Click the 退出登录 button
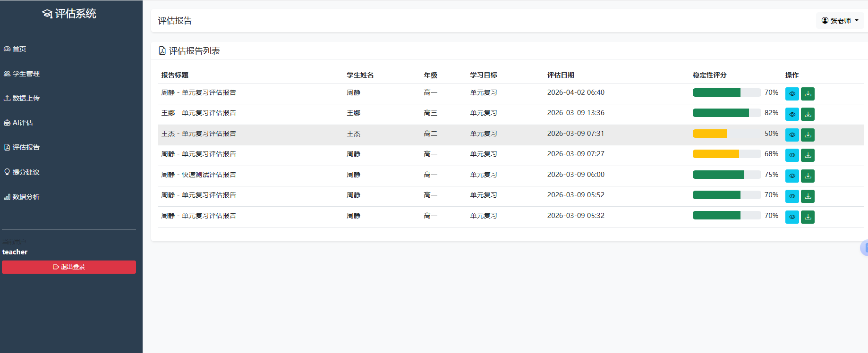 coord(69,267)
